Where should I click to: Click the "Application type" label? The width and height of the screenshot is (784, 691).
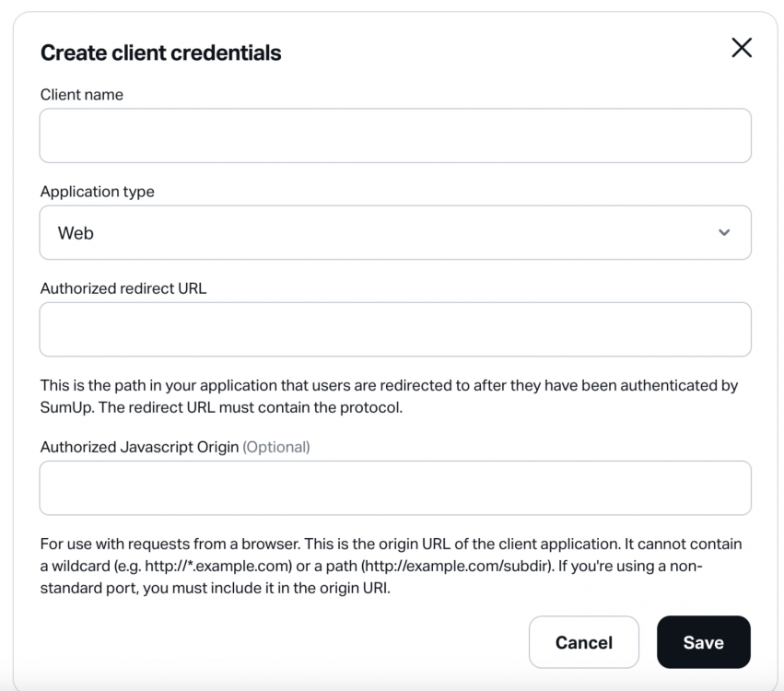click(x=98, y=192)
